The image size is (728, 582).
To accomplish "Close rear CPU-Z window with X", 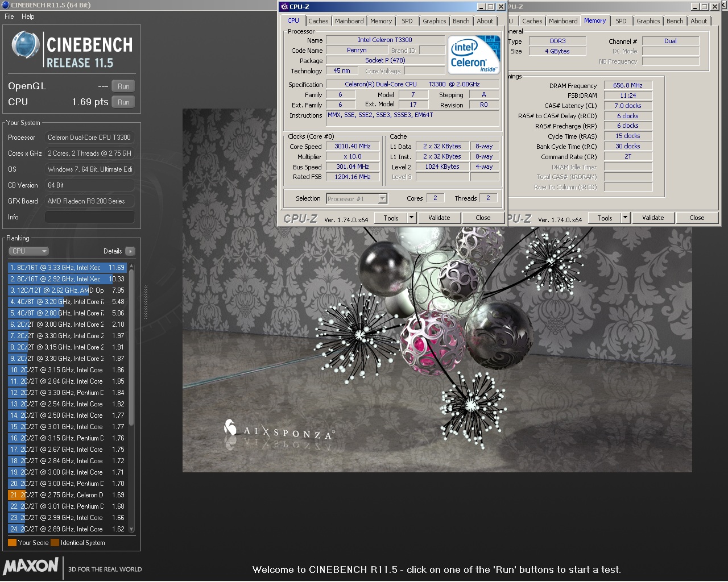I will point(714,7).
